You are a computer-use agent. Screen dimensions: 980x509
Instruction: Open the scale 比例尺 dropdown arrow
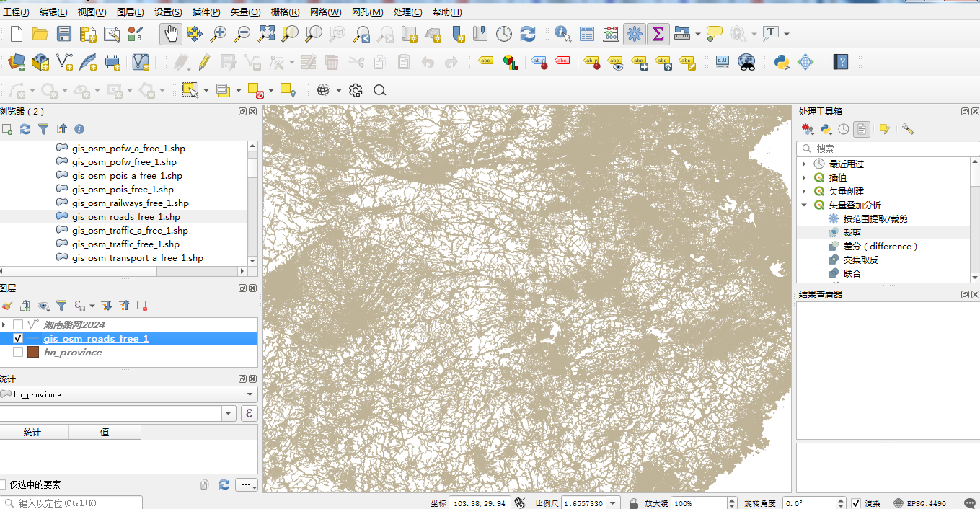(613, 503)
